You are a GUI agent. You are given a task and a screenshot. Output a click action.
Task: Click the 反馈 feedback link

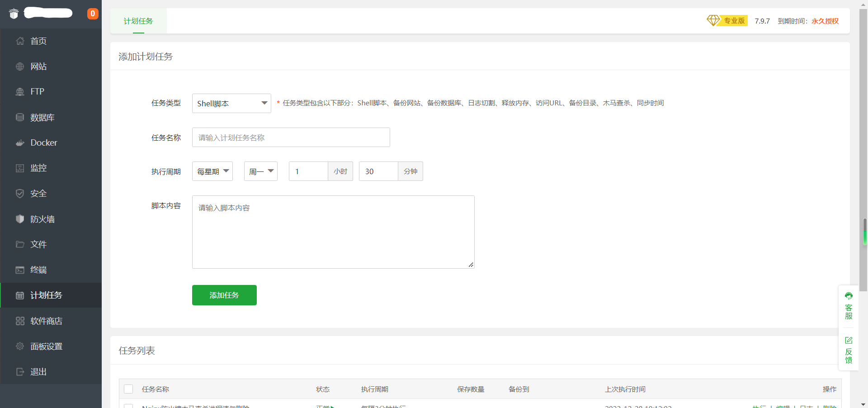click(x=849, y=350)
